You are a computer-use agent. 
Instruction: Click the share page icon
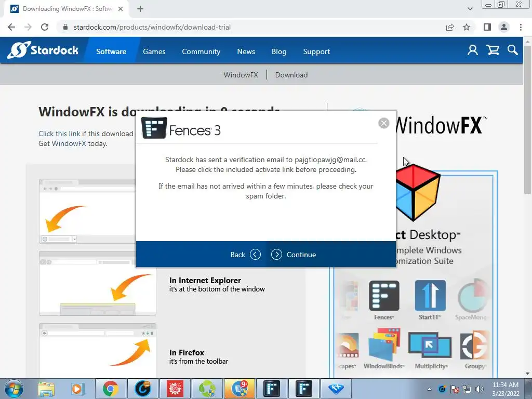pos(450,27)
